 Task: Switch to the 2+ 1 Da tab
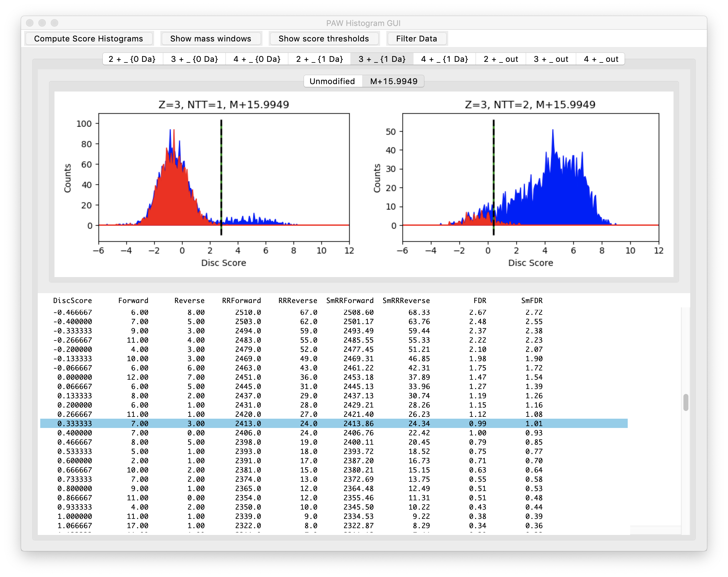point(319,59)
